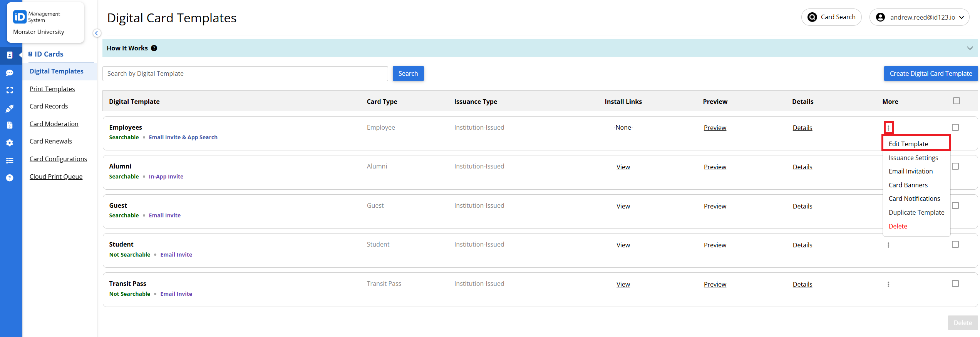980x337 pixels.
Task: Open the ID Cards sidebar icon
Action: tap(10, 55)
